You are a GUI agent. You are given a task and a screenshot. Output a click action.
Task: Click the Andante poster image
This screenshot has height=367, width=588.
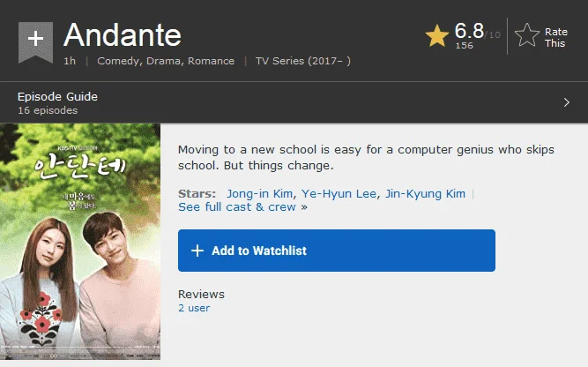(x=80, y=242)
